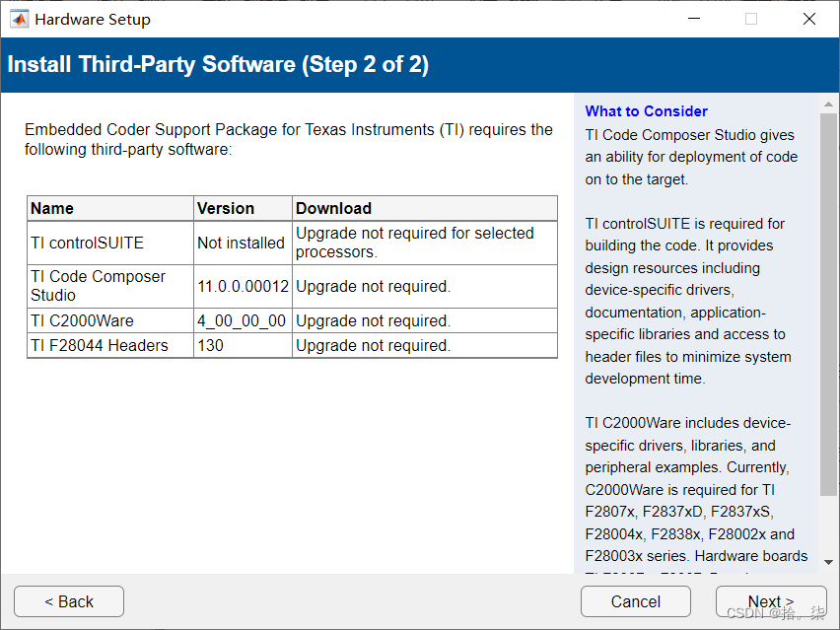Select the TI controlSUITE row name
Viewport: 840px width, 630px height.
tap(110, 243)
